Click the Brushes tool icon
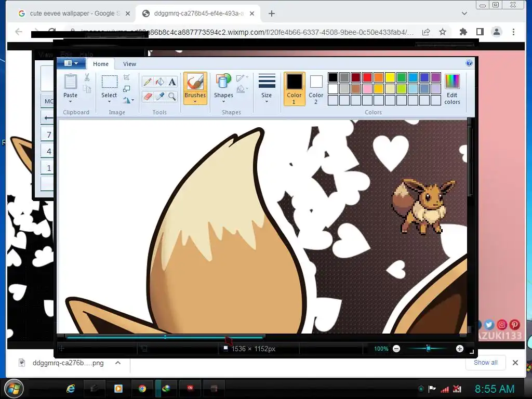Screen dimensions: 532x399 pos(195,82)
